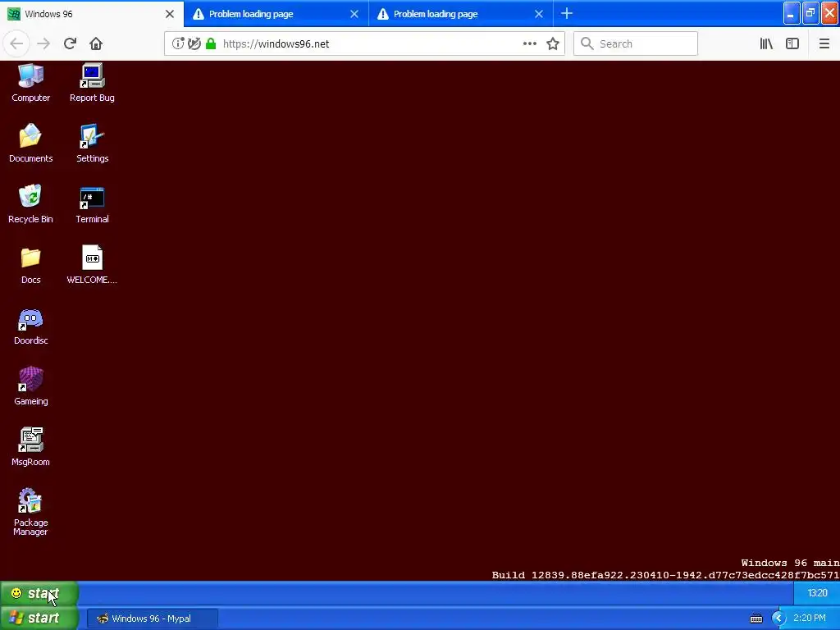Close the Windows 96 browser tab

point(170,14)
